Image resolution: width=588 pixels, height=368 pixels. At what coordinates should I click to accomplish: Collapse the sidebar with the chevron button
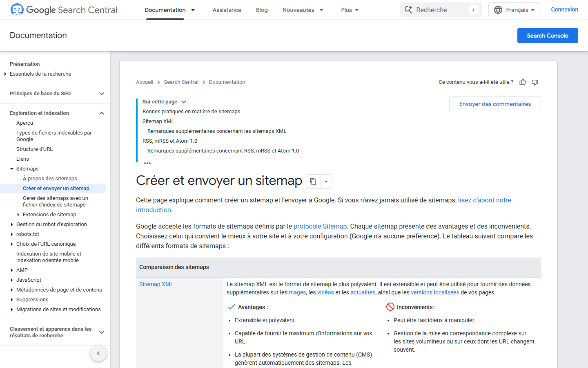point(98,353)
